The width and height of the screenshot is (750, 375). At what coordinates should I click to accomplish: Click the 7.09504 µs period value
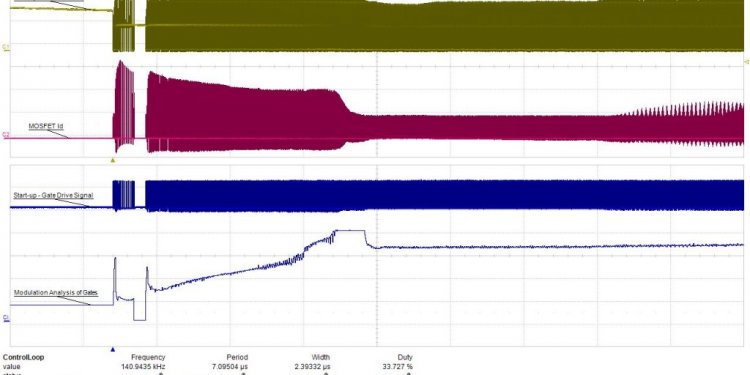[227, 366]
